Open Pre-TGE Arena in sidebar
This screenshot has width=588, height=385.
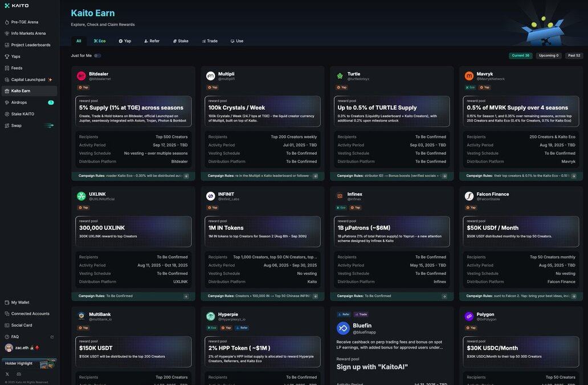[24, 22]
